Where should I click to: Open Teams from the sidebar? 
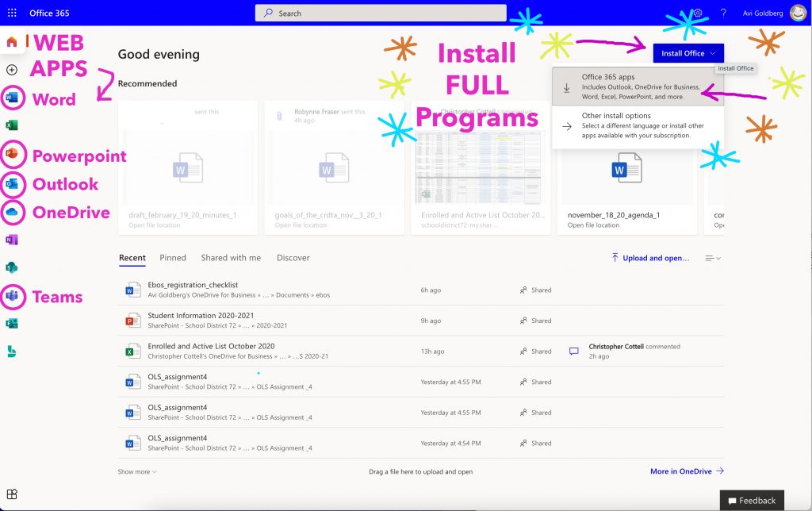pos(12,296)
